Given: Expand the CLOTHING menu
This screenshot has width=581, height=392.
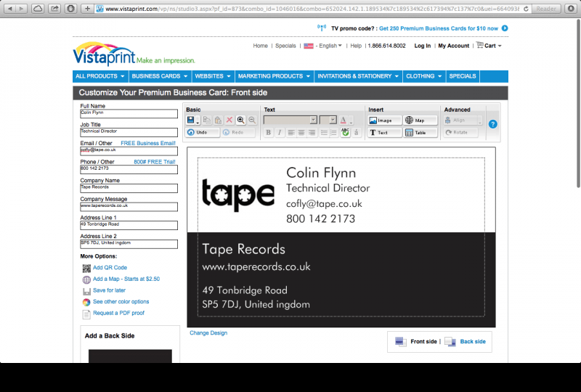Looking at the screenshot, I should coord(424,76).
